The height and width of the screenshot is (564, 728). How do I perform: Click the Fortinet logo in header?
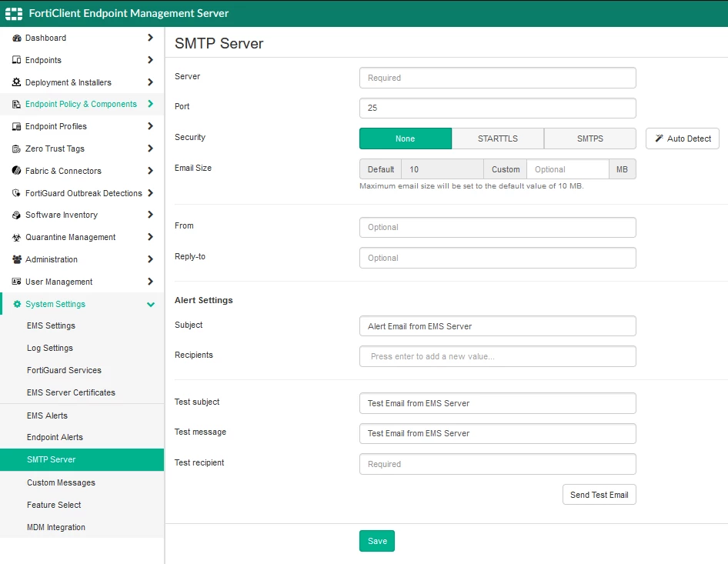click(x=13, y=13)
